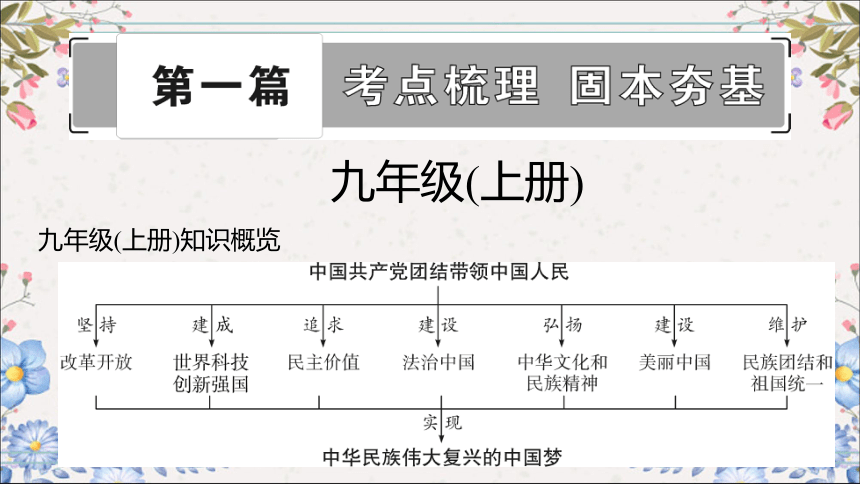Click the '弘扬' branch label
This screenshot has height=484, width=860.
[x=562, y=325]
